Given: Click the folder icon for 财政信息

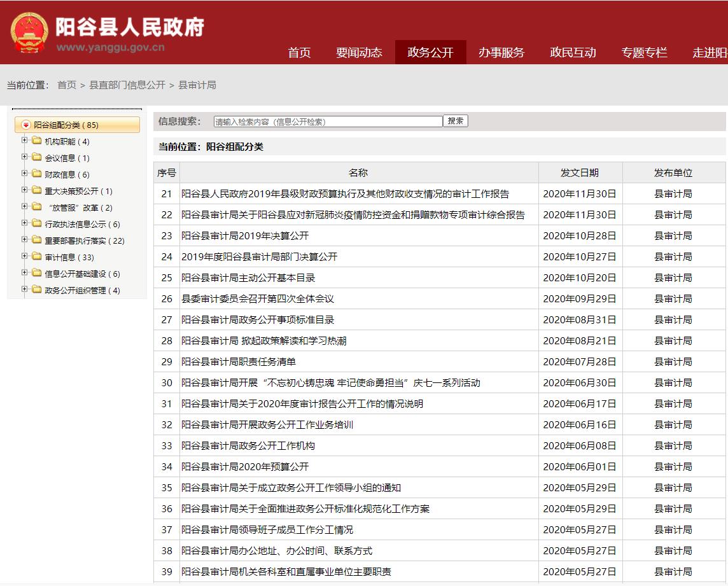Looking at the screenshot, I should (x=37, y=174).
